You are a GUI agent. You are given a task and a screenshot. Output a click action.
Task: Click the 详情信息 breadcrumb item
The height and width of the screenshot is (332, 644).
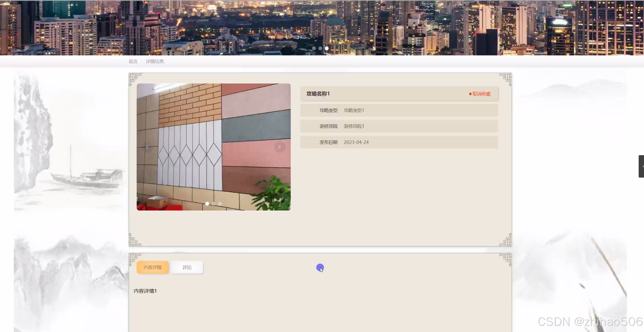point(155,61)
